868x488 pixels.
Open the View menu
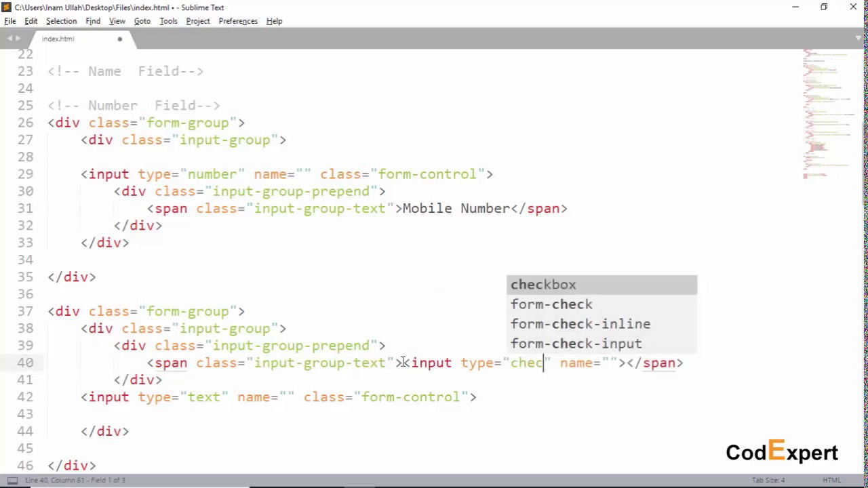tap(117, 21)
